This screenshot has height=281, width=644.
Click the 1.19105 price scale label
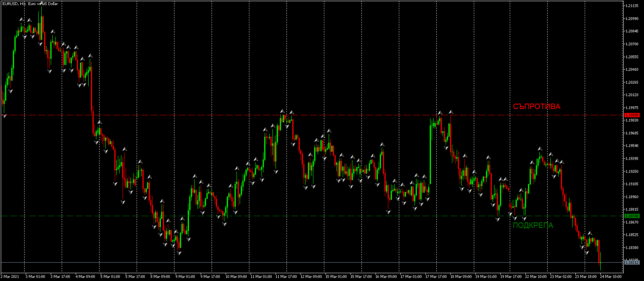[632, 184]
